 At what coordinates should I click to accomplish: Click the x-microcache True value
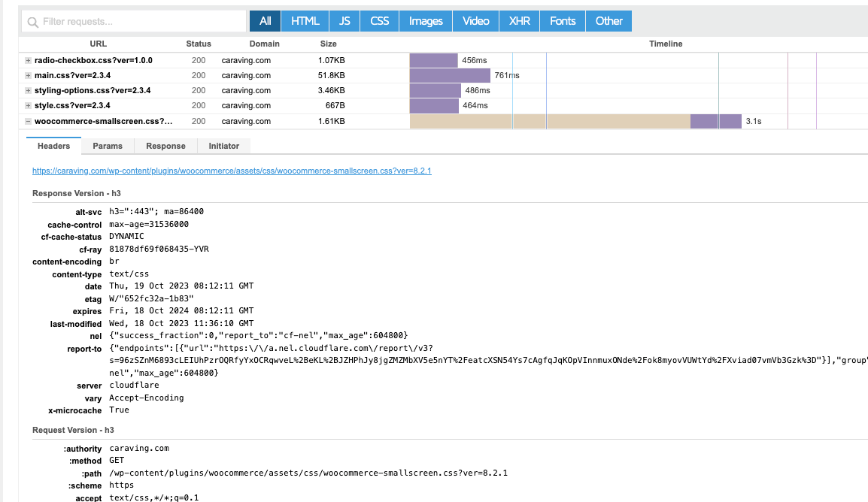[x=119, y=410]
